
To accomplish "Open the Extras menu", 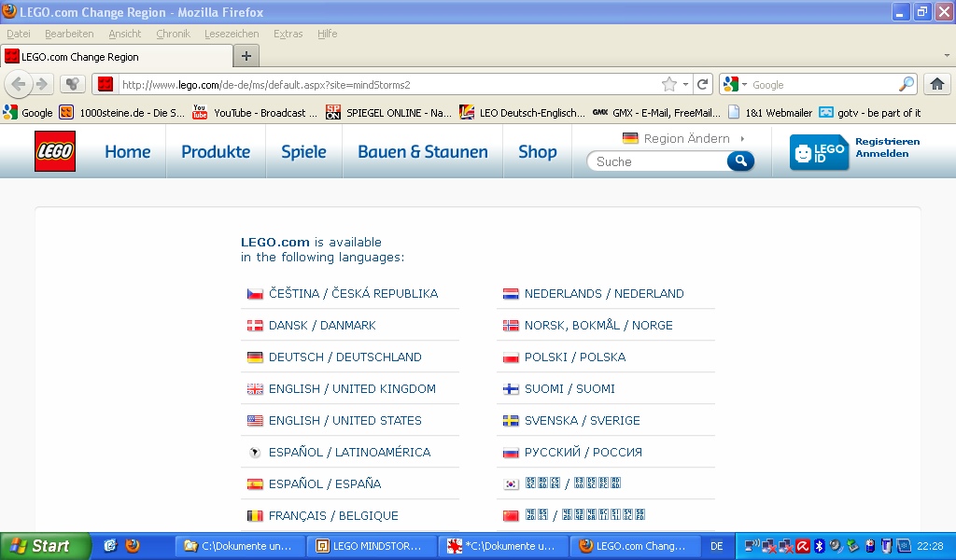I will pyautogui.click(x=288, y=34).
